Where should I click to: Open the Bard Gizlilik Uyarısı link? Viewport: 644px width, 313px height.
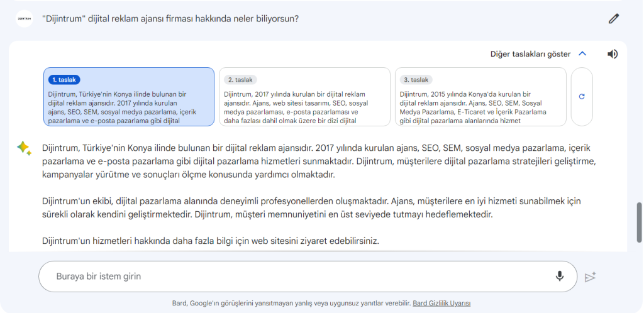coord(441,304)
